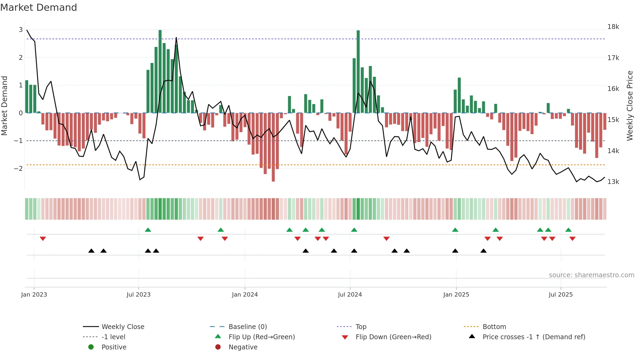Image resolution: width=644 pixels, height=362 pixels.
Task: Click the '−1' left axis tick
Action: [18, 141]
